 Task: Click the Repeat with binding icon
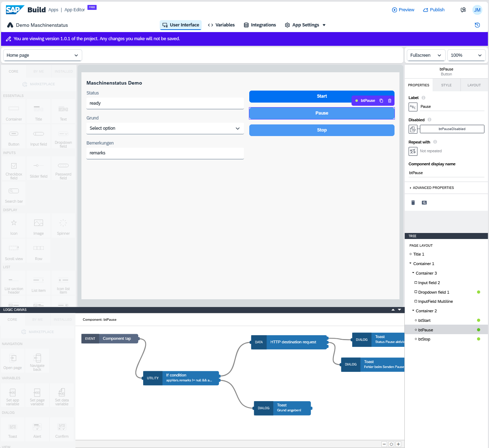(x=413, y=151)
